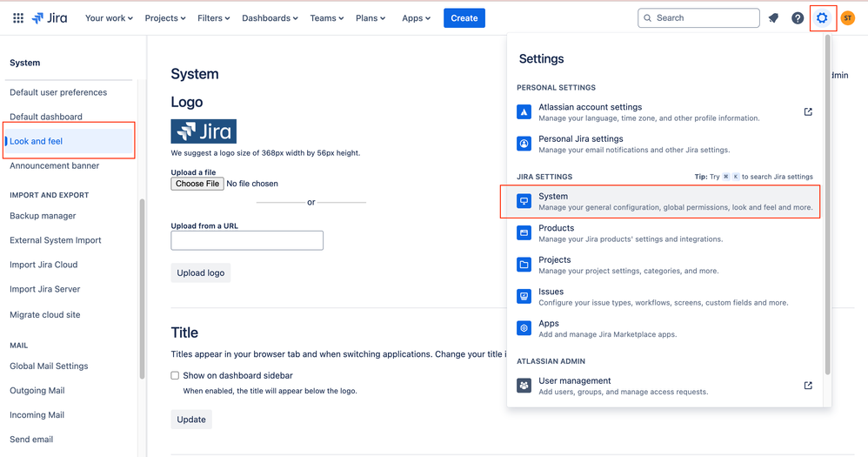The image size is (868, 457).
Task: Click external link icon beside Atlassian account settings
Action: 808,112
